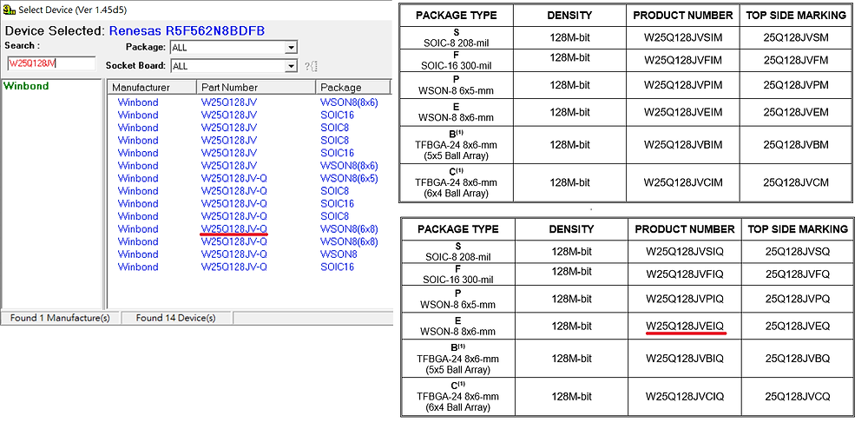Open the Socket Board filter dropdown

(292, 66)
